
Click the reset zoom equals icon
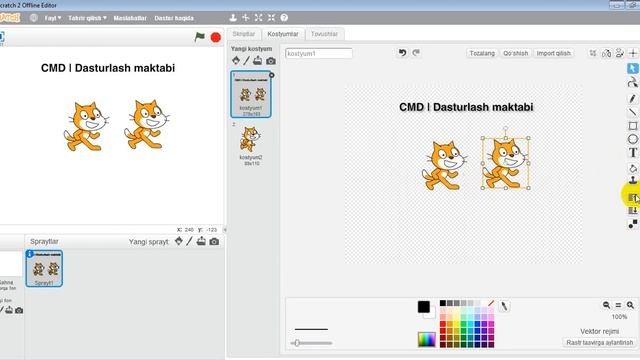tap(618, 305)
